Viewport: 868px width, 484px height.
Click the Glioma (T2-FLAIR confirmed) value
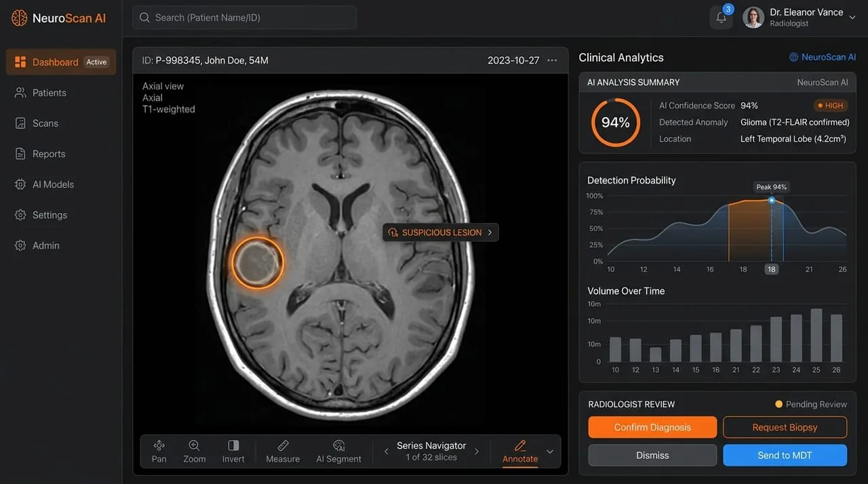click(795, 123)
